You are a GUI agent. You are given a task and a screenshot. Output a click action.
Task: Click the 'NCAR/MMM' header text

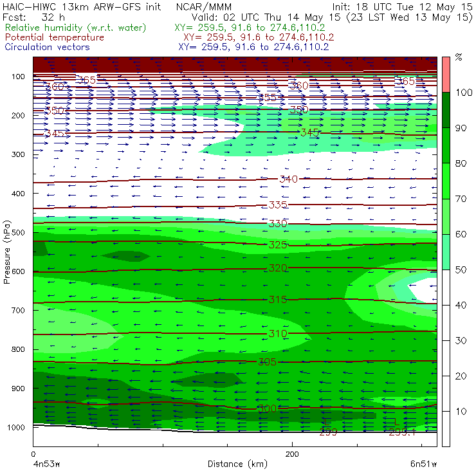[x=204, y=7]
